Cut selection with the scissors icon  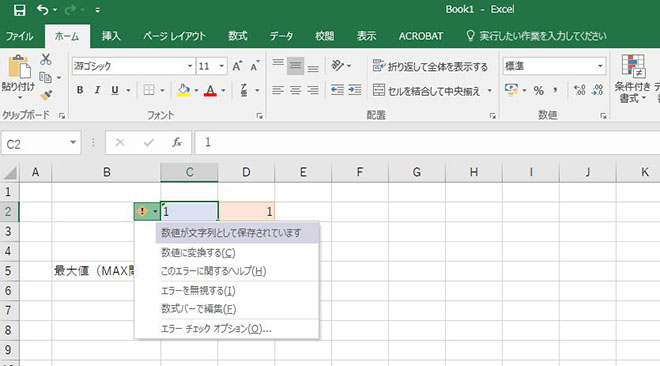(45, 59)
